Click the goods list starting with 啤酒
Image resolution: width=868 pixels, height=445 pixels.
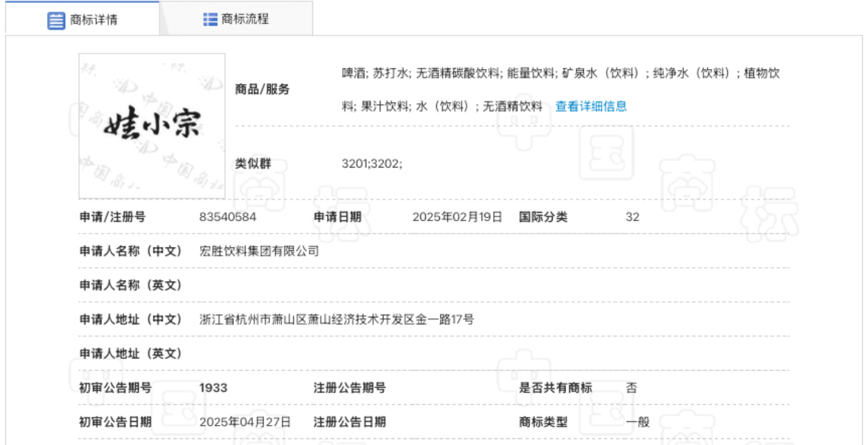coord(560,73)
